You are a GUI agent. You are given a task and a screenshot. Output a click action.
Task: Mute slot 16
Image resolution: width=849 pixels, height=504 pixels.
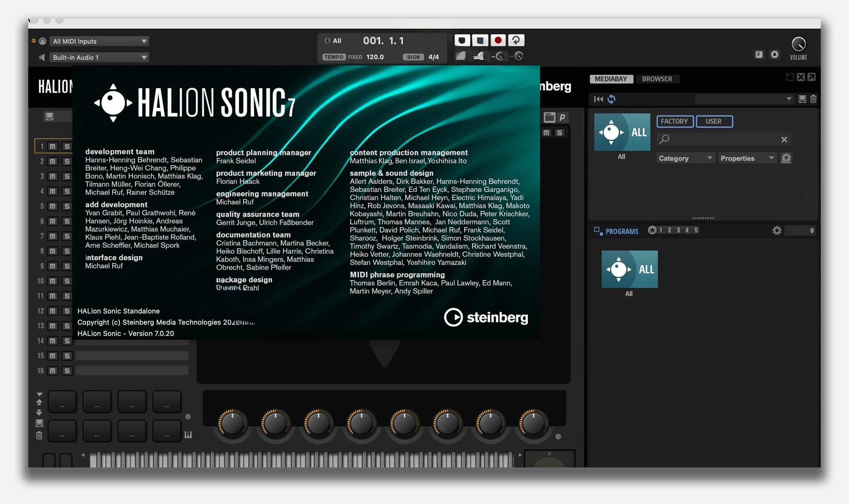53,371
